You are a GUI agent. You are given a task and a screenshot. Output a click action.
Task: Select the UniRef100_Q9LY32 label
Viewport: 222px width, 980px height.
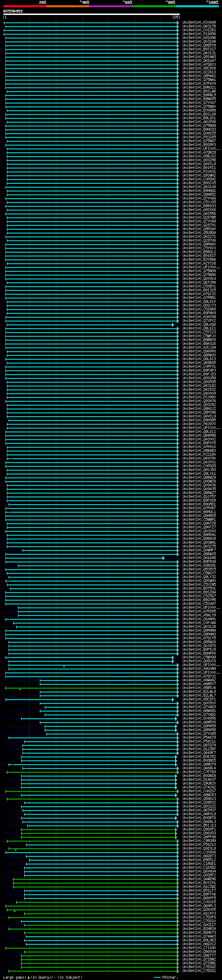pyautogui.click(x=199, y=577)
